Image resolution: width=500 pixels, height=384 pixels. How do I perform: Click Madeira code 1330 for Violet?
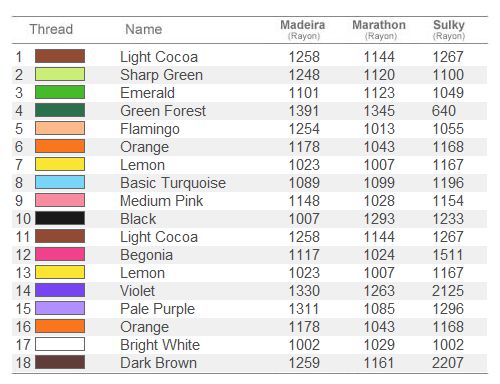click(x=304, y=291)
